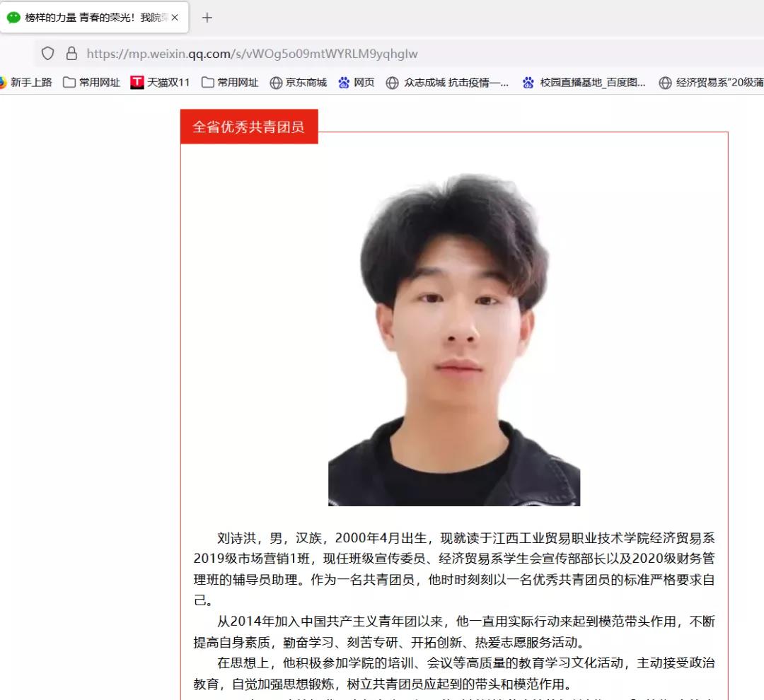Open 众志成城 抗击疫情 bookmark

point(447,82)
